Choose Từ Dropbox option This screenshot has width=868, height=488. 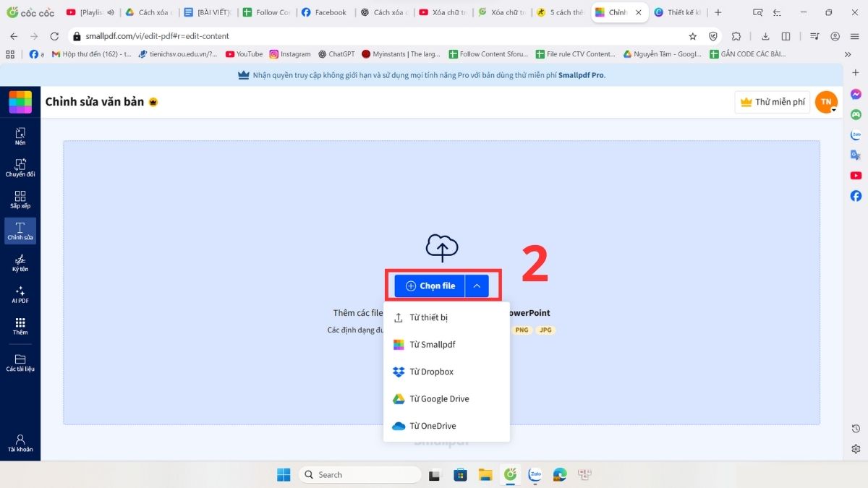pos(446,372)
